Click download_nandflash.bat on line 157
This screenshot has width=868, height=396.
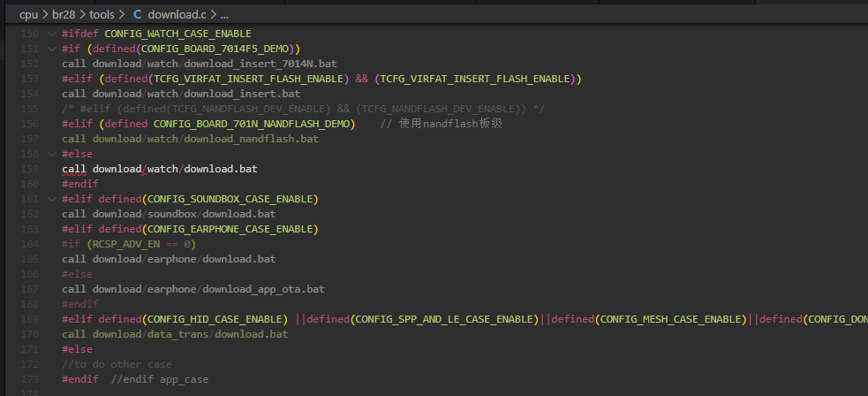pos(252,139)
